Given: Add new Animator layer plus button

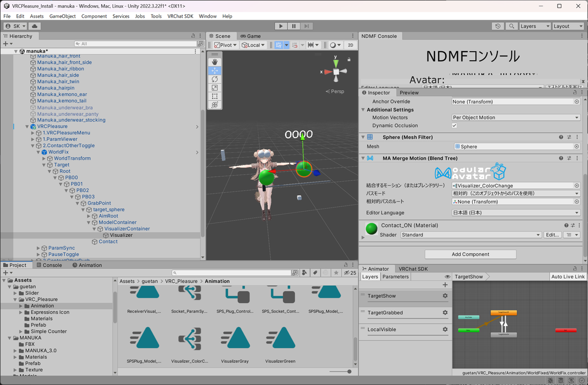Looking at the screenshot, I should pyautogui.click(x=445, y=285).
